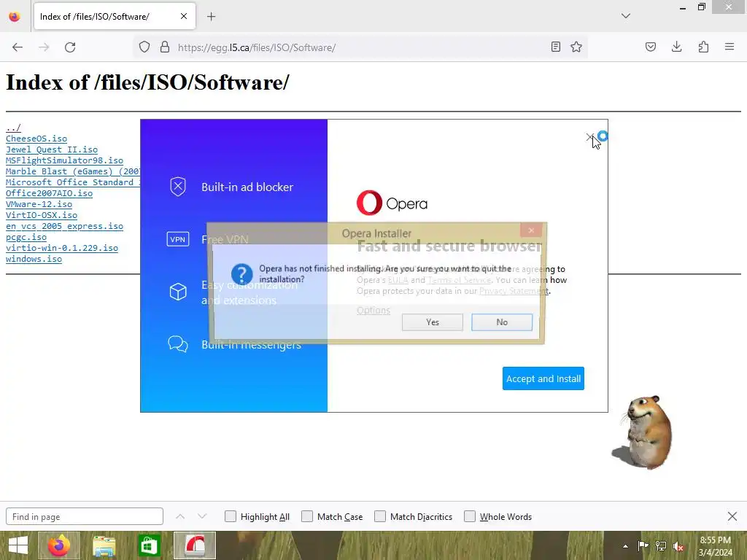This screenshot has height=560, width=747.
Task: Open the parent directory ../ link
Action: click(13, 128)
